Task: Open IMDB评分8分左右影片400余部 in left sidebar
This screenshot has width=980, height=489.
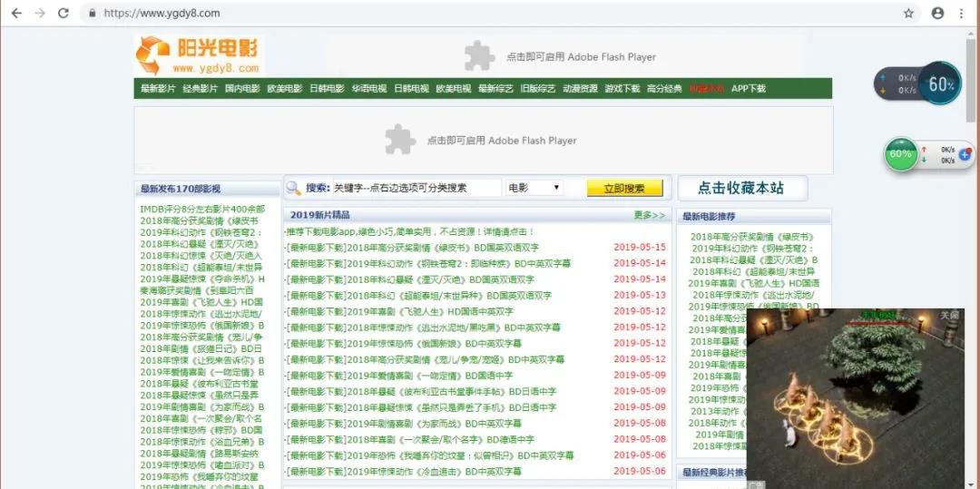Action: point(202,210)
